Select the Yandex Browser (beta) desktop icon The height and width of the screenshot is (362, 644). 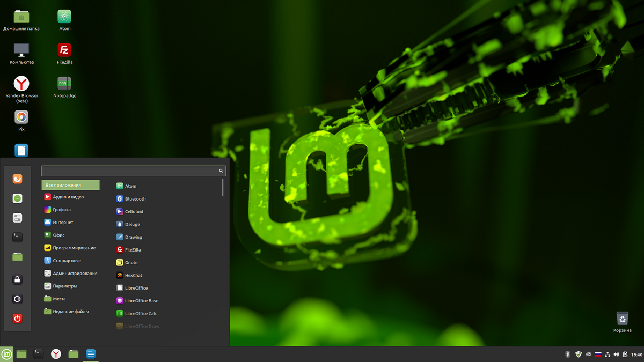coord(21,90)
